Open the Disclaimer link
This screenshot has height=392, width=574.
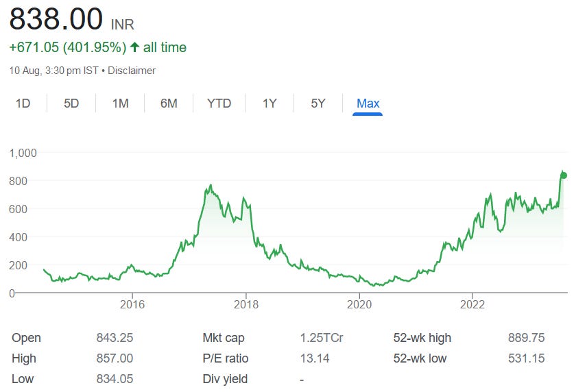tap(132, 71)
